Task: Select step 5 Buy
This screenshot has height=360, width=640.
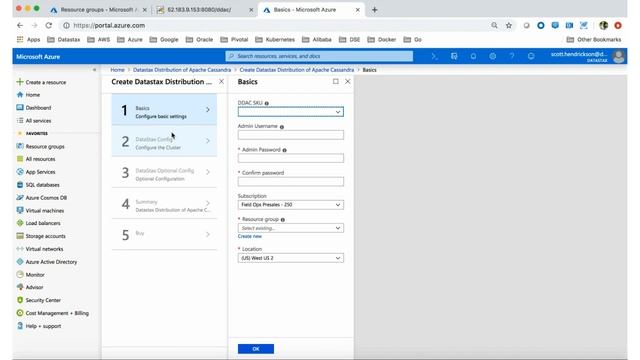Action: [164, 234]
